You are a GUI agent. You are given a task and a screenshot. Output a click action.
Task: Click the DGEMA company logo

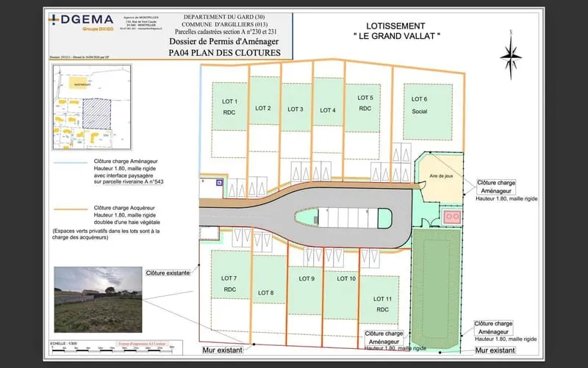pyautogui.click(x=82, y=21)
